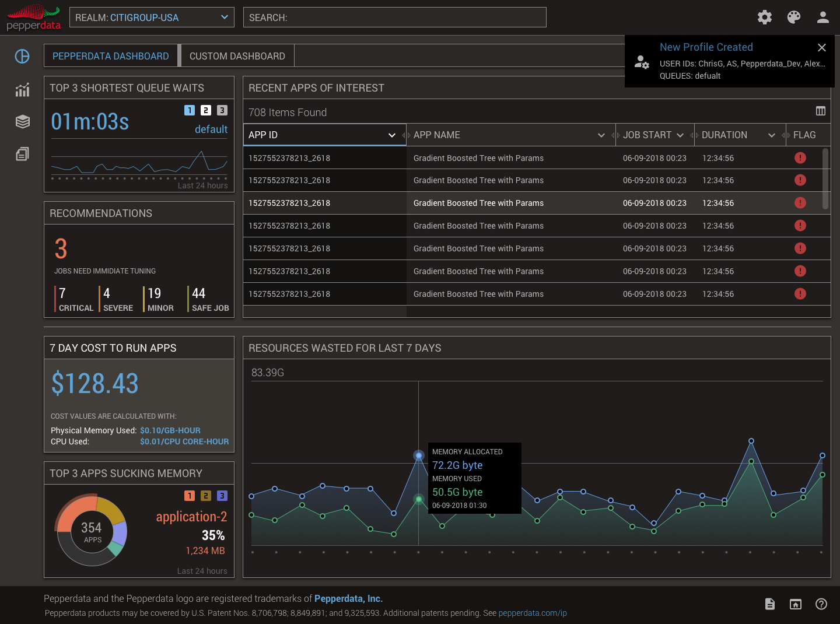Open the user account icon

823,17
